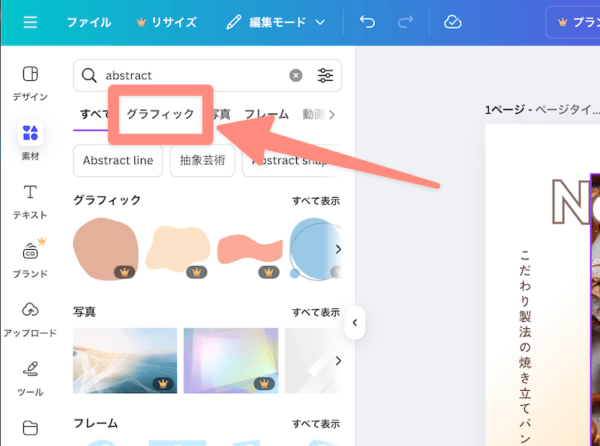This screenshot has width=600, height=446.
Task: Clear the abstract search text
Action: click(295, 75)
